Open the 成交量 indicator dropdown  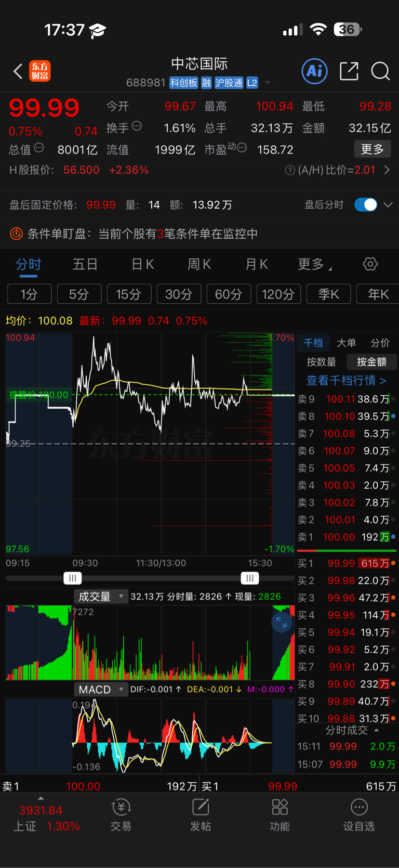(101, 597)
